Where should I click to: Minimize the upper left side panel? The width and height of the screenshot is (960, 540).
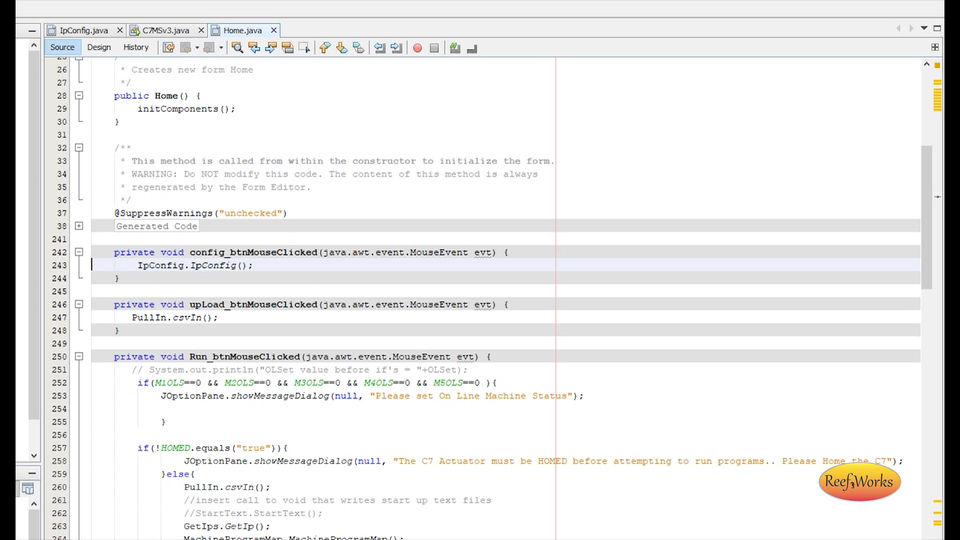click(32, 30)
